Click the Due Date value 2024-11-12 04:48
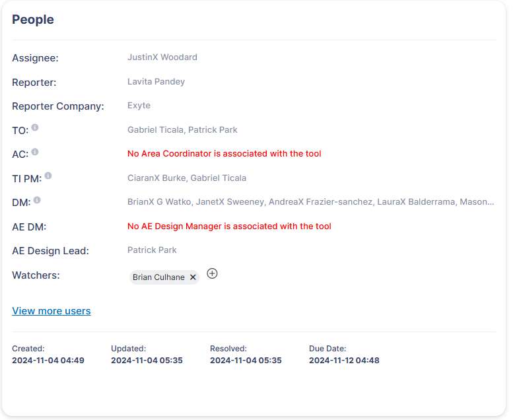513x420 pixels. pos(344,361)
